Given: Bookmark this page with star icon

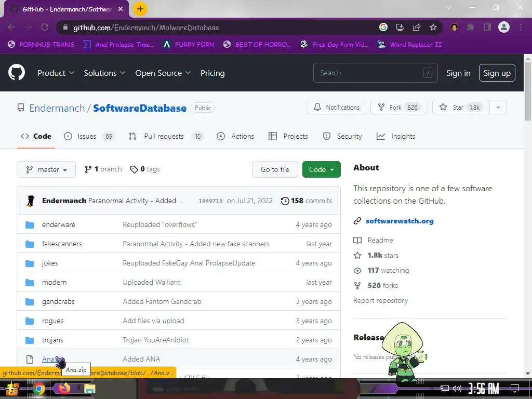Looking at the screenshot, I should [433, 27].
